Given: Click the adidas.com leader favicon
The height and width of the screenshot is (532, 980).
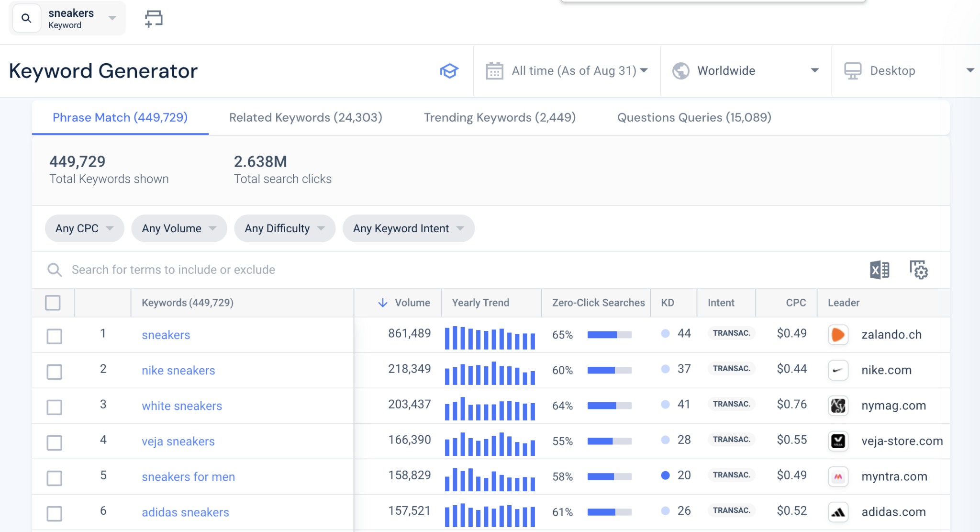Looking at the screenshot, I should pos(838,512).
